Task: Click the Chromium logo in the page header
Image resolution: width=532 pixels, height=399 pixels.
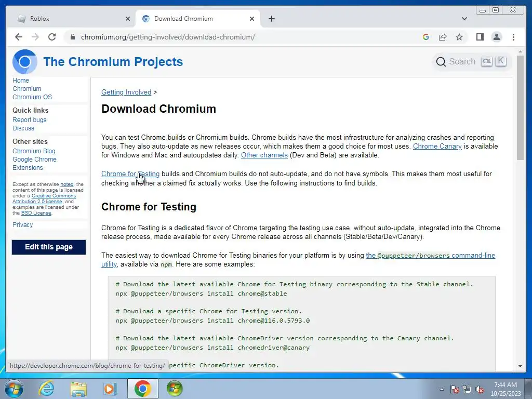Action: coord(25,62)
